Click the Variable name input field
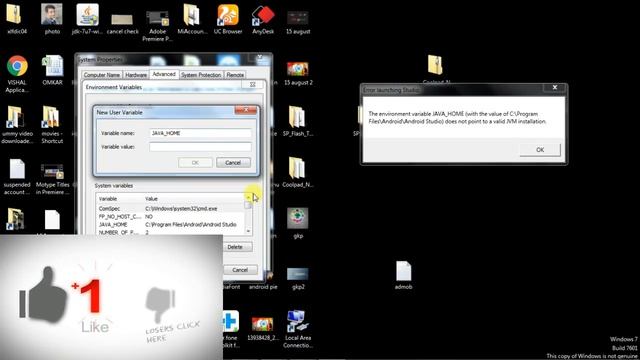640x360 pixels. coord(200,133)
